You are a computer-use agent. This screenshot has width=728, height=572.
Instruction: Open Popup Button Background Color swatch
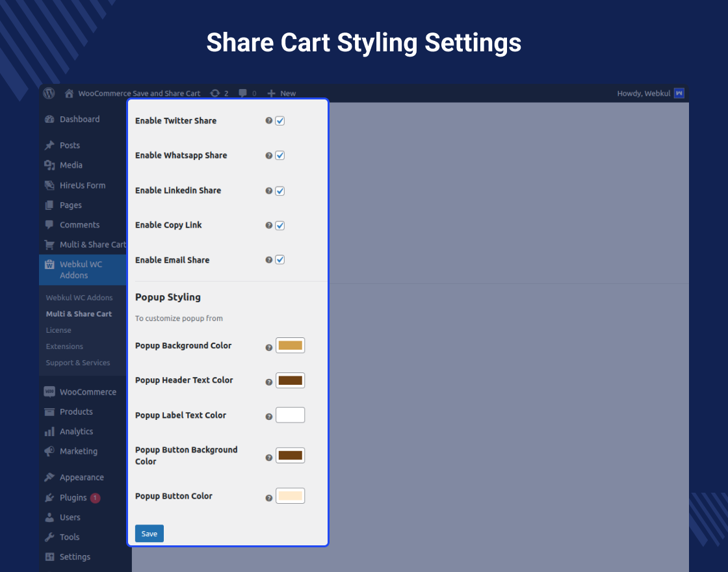tap(290, 456)
